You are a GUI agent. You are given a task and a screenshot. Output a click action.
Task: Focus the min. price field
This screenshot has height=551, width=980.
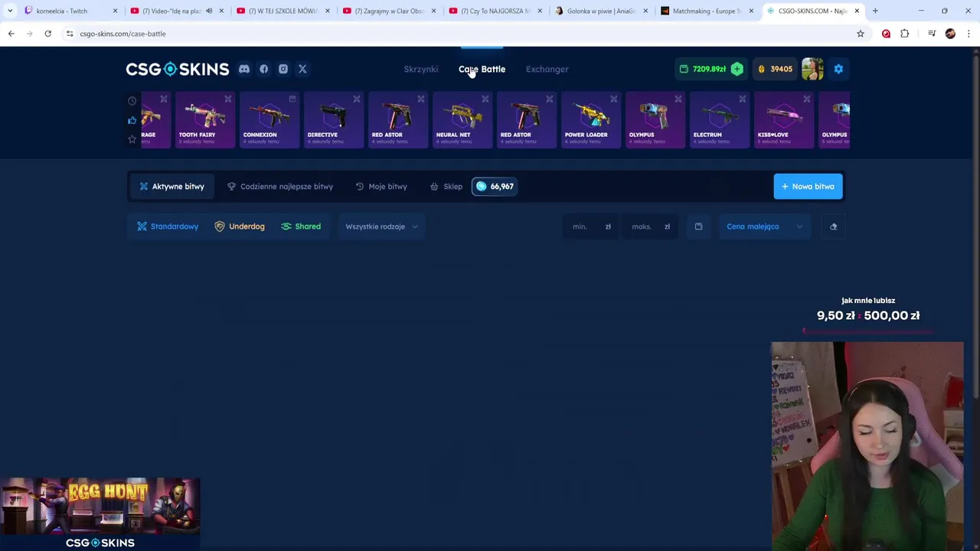coord(590,227)
